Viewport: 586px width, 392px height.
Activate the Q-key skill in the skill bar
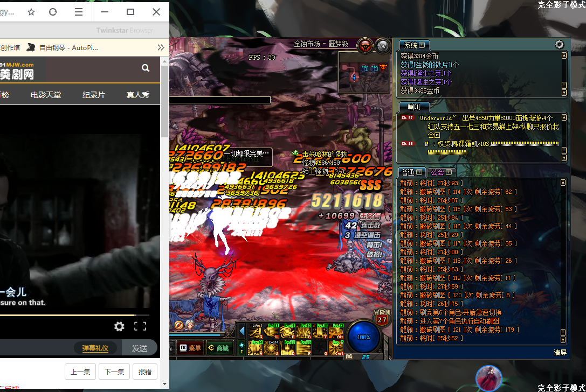click(255, 331)
